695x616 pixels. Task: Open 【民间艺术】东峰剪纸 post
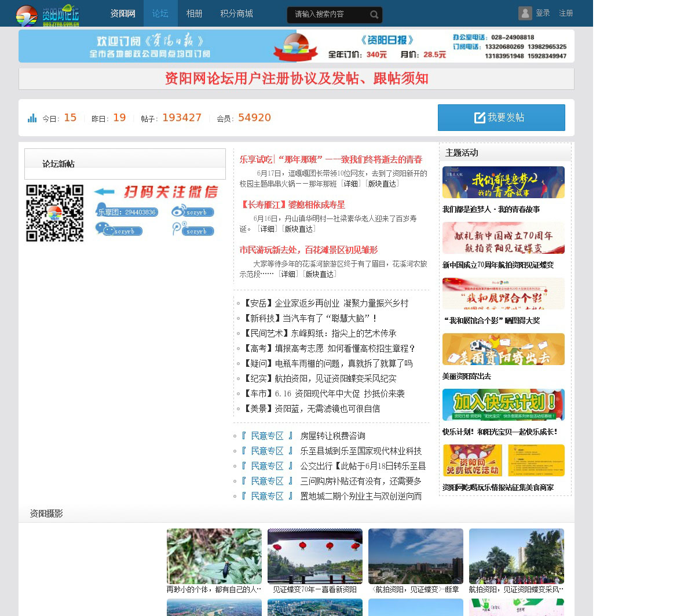click(319, 333)
